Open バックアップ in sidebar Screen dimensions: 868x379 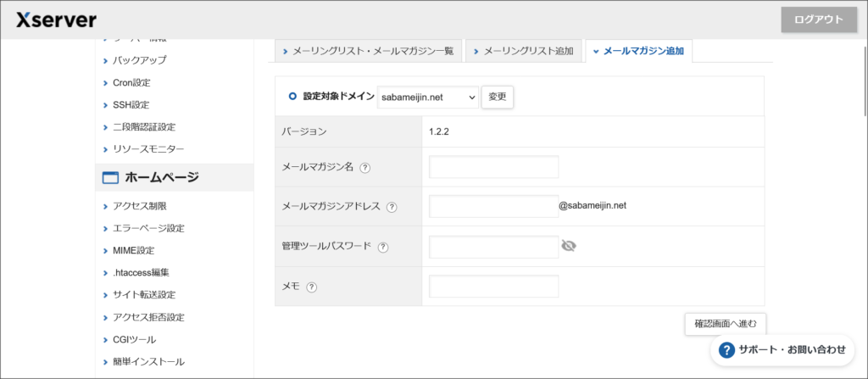(139, 60)
